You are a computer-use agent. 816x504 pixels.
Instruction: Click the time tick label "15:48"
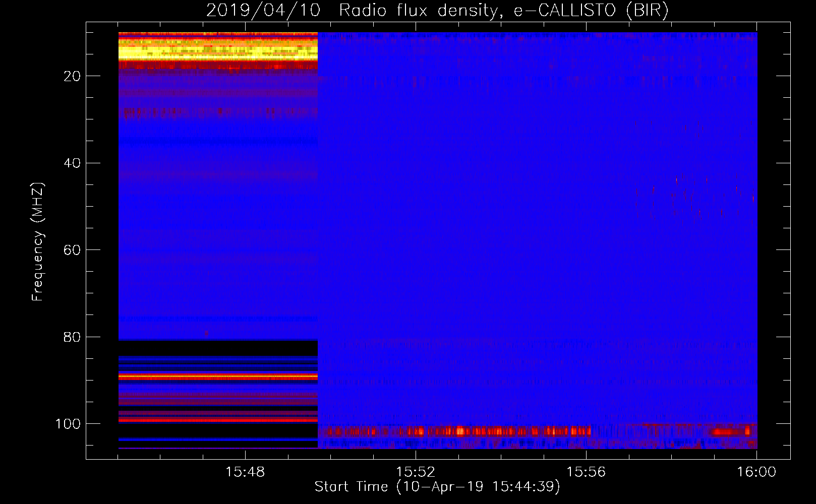245,472
